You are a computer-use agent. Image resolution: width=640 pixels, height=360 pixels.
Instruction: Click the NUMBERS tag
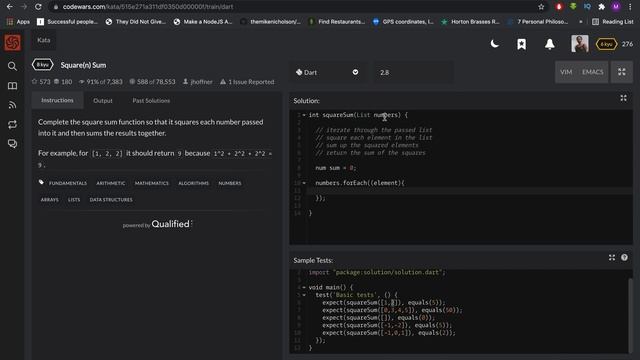pyautogui.click(x=230, y=183)
